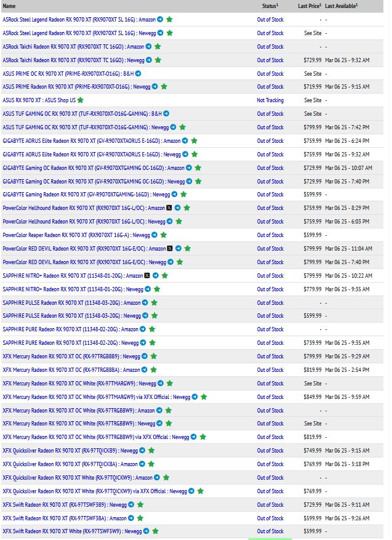The height and width of the screenshot is (540, 392).
Task: Open XFX Mercury OC White RX-97TMARGW9 via XFX Official link
Action: tap(97, 397)
